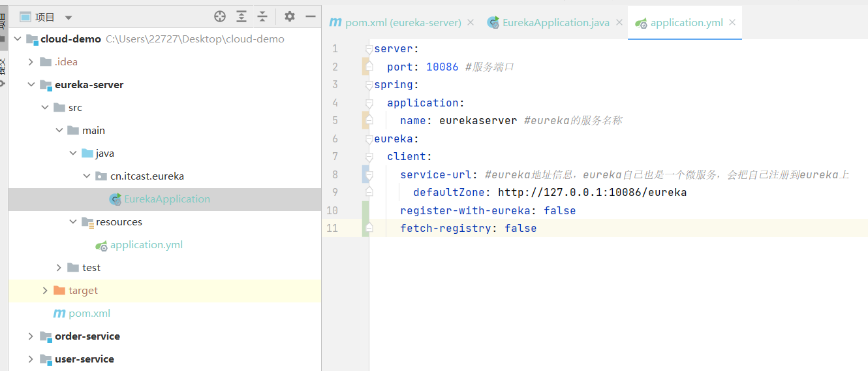Collapse the java source folder
Screen dimensions: 868x371
[x=72, y=153]
